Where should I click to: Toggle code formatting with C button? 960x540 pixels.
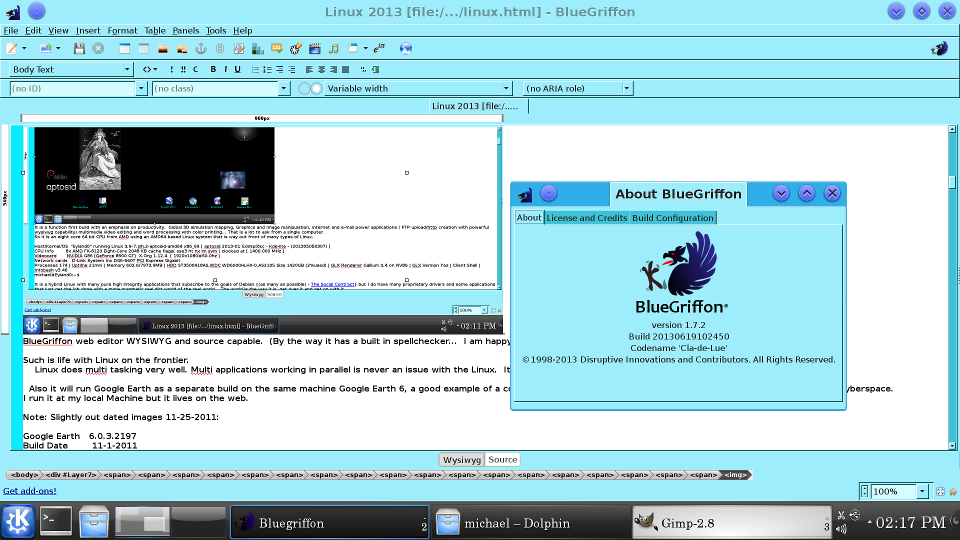[196, 70]
